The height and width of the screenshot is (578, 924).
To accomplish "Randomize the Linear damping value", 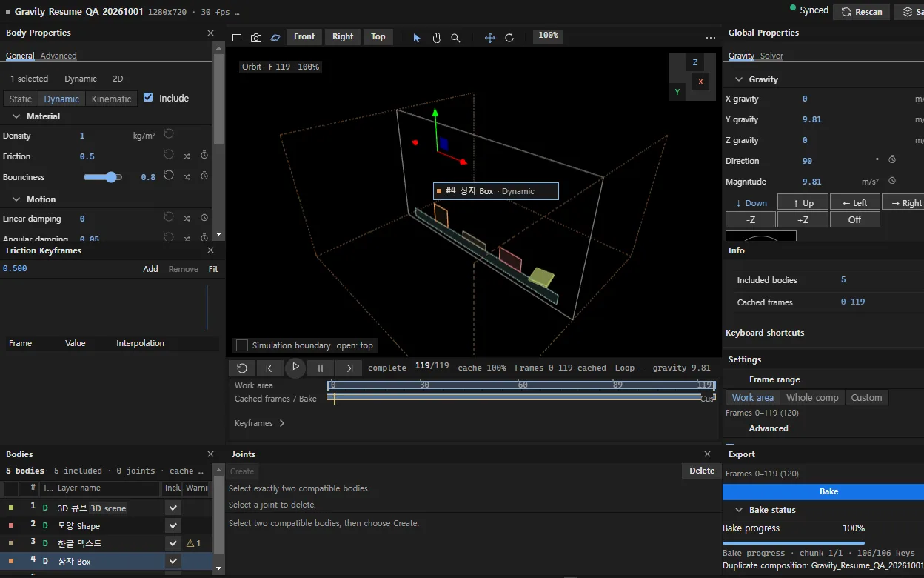I will tap(187, 218).
